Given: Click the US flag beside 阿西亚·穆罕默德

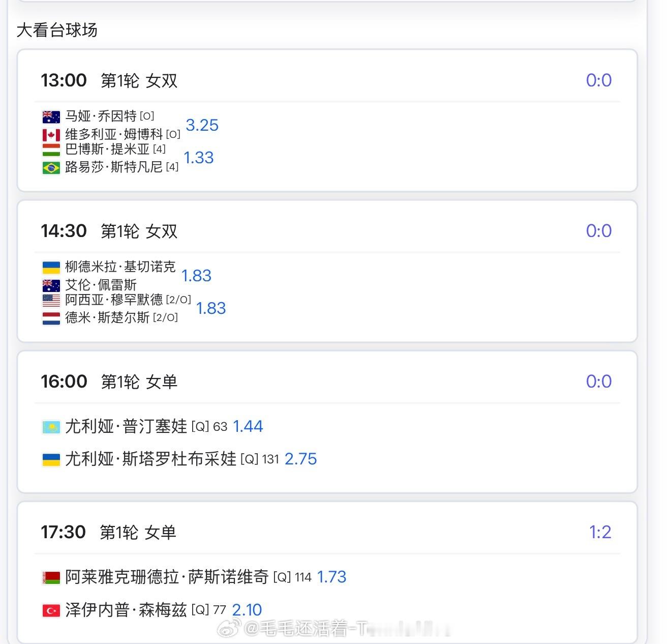Looking at the screenshot, I should (x=51, y=301).
